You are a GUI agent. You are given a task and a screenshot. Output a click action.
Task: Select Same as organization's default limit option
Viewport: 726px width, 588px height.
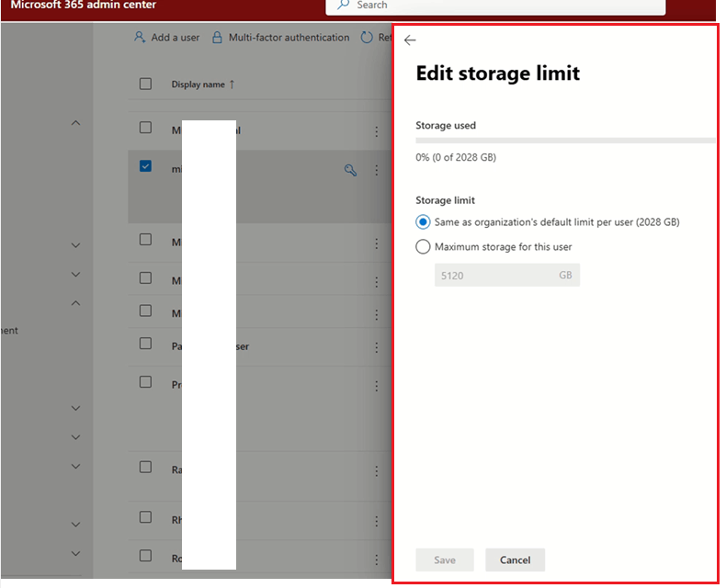pos(423,221)
